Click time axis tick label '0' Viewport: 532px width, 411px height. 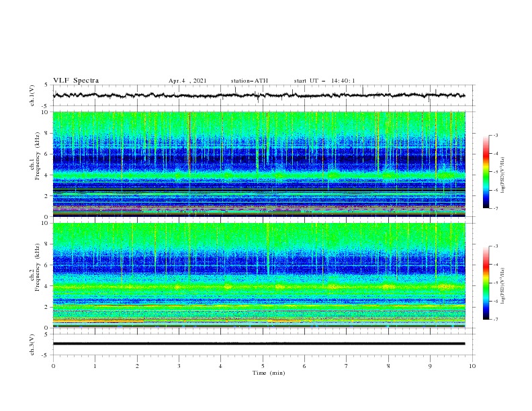click(53, 366)
